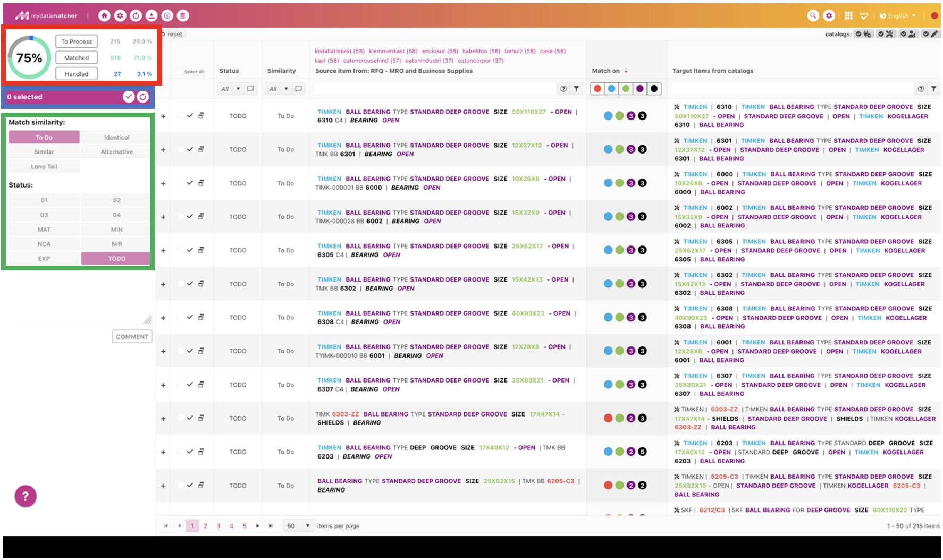943x560 pixels.
Task: Check the Select all checkbox
Action: pos(179,72)
